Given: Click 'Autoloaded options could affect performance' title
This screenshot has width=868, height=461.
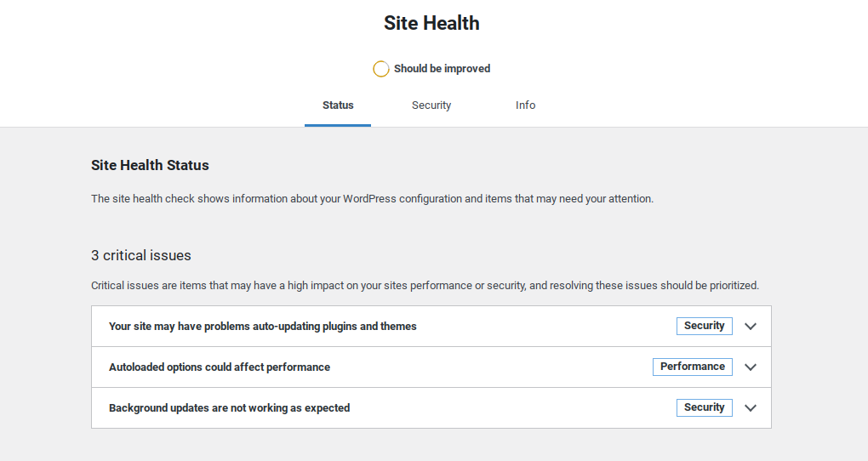Looking at the screenshot, I should click(220, 367).
